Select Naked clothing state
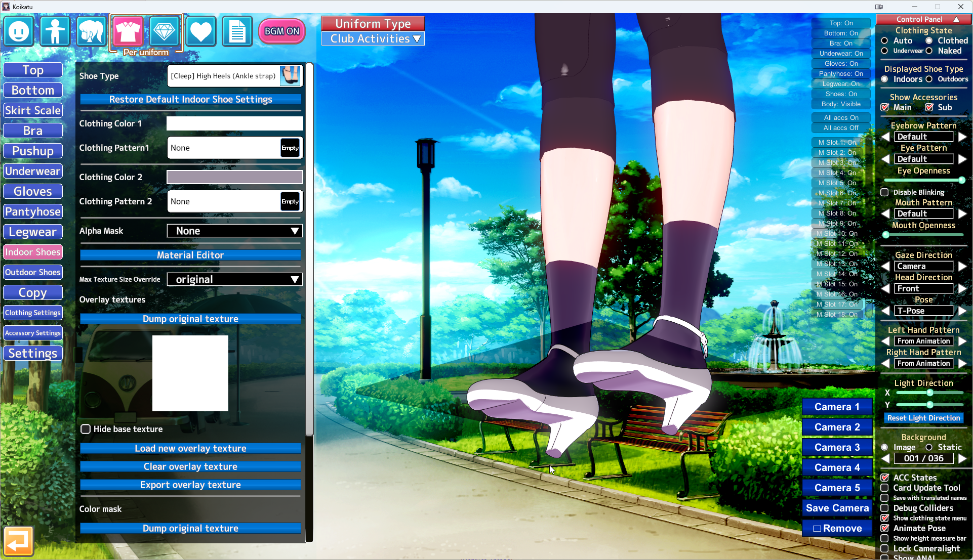973x560 pixels. click(929, 51)
